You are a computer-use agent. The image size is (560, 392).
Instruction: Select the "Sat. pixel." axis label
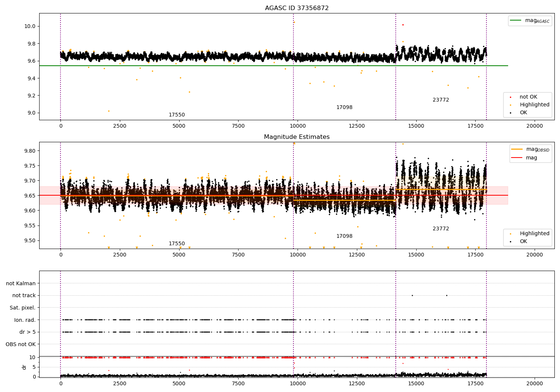tap(23, 308)
